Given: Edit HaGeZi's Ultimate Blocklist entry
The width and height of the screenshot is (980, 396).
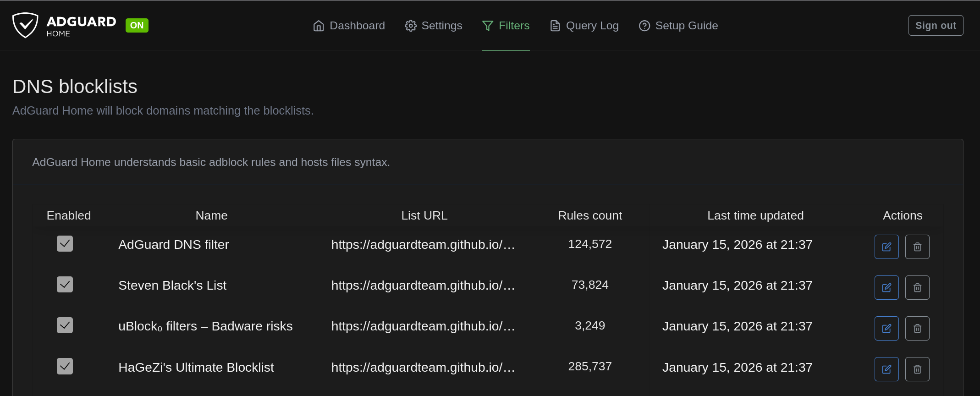Looking at the screenshot, I should tap(886, 369).
